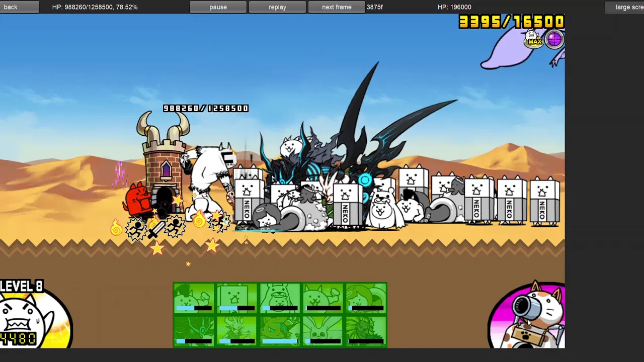The height and width of the screenshot is (362, 644).
Task: Click the 4480 Worker Cat upgrade cost
Action: [18, 339]
